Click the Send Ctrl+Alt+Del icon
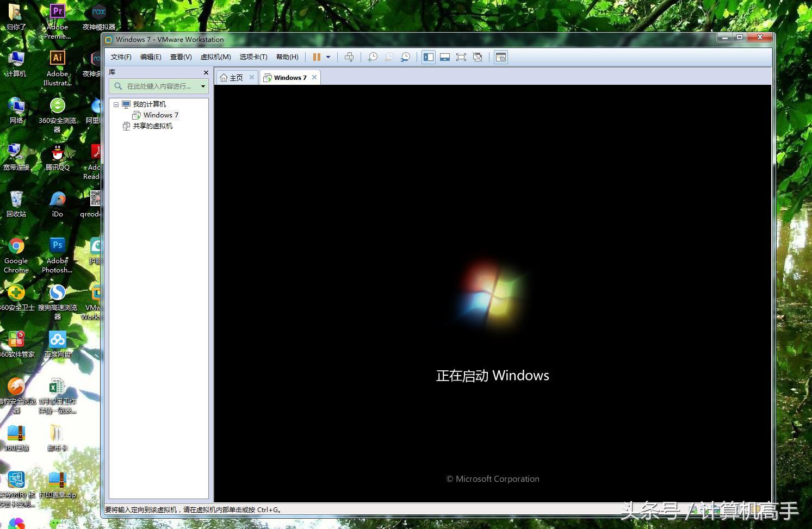Image resolution: width=812 pixels, height=529 pixels. coord(349,57)
